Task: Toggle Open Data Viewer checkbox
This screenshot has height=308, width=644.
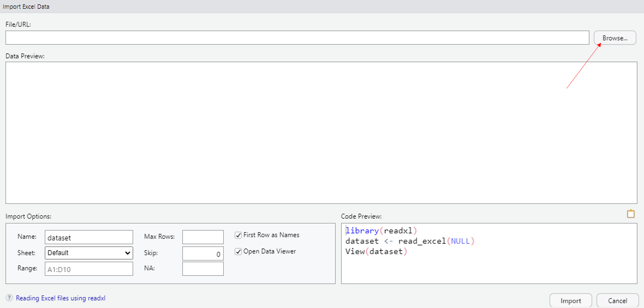Action: tap(238, 251)
